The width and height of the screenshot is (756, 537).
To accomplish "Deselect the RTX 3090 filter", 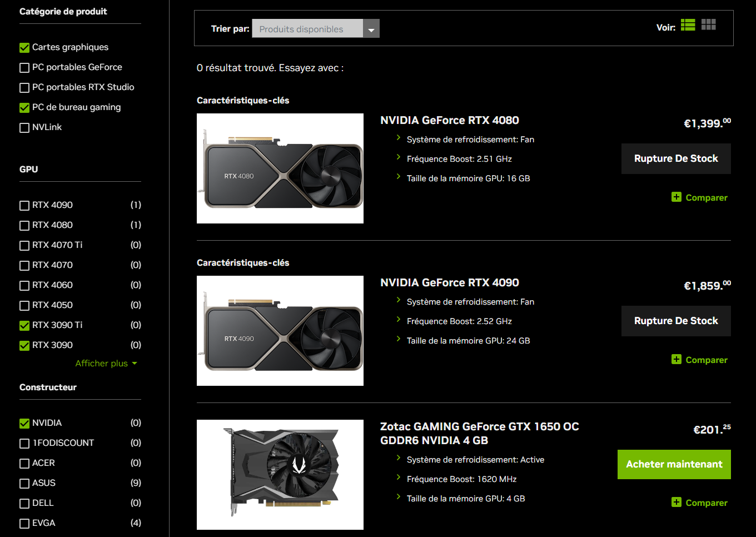I will tap(24, 346).
